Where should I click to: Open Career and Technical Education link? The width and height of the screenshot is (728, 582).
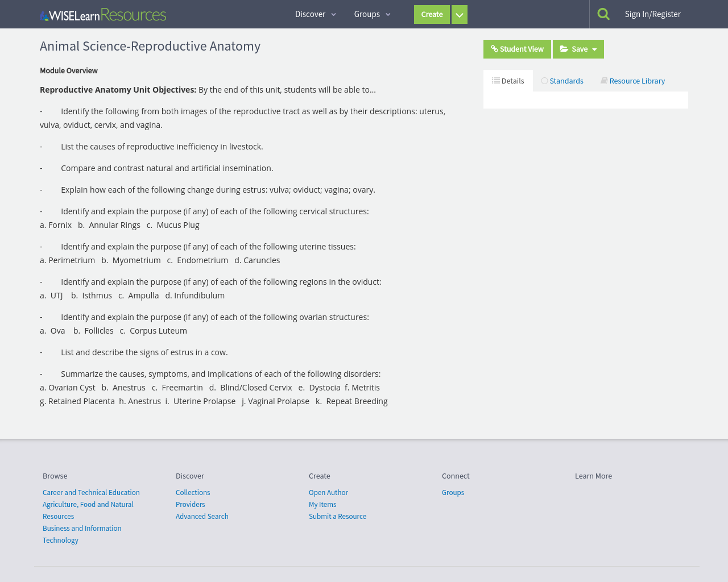pos(91,492)
